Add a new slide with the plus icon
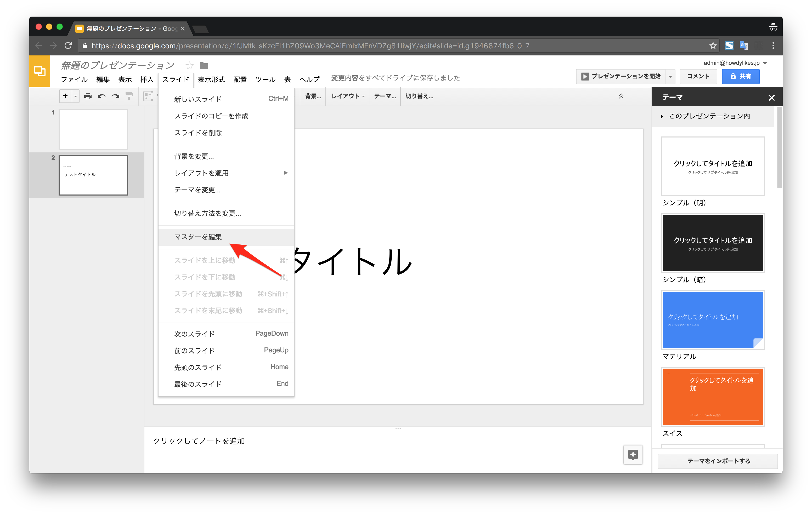 click(x=65, y=96)
